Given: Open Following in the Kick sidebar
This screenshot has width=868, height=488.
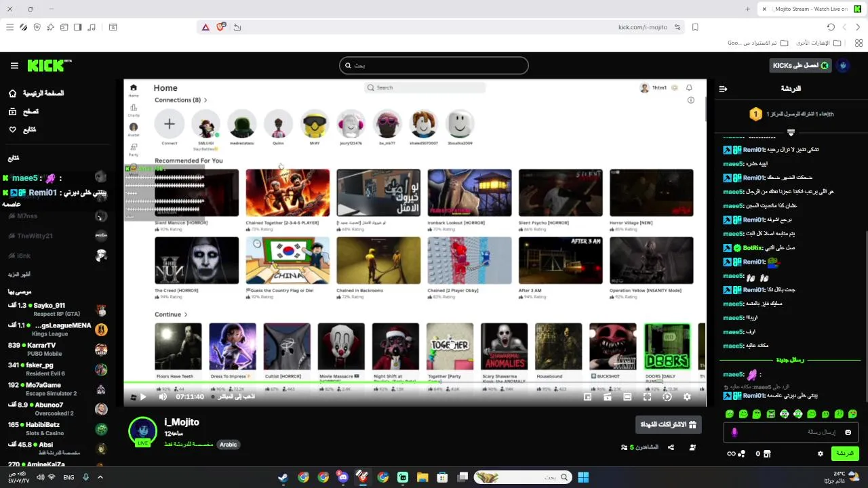Looking at the screenshot, I should point(22,129).
